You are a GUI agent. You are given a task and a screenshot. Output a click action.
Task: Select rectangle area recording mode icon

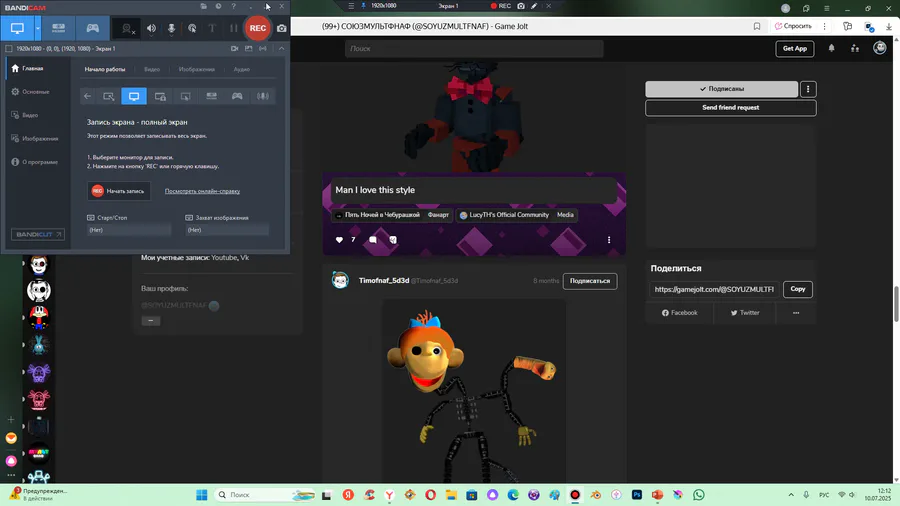108,96
